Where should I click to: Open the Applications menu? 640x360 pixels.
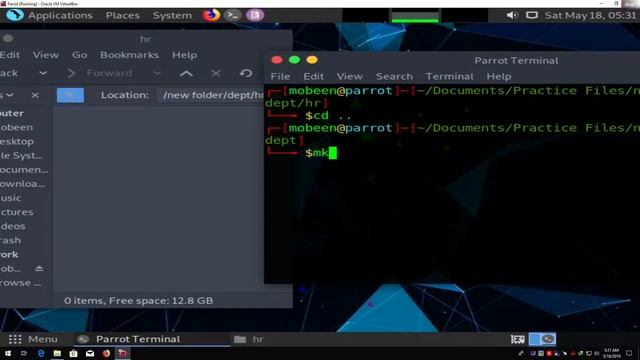(x=60, y=16)
